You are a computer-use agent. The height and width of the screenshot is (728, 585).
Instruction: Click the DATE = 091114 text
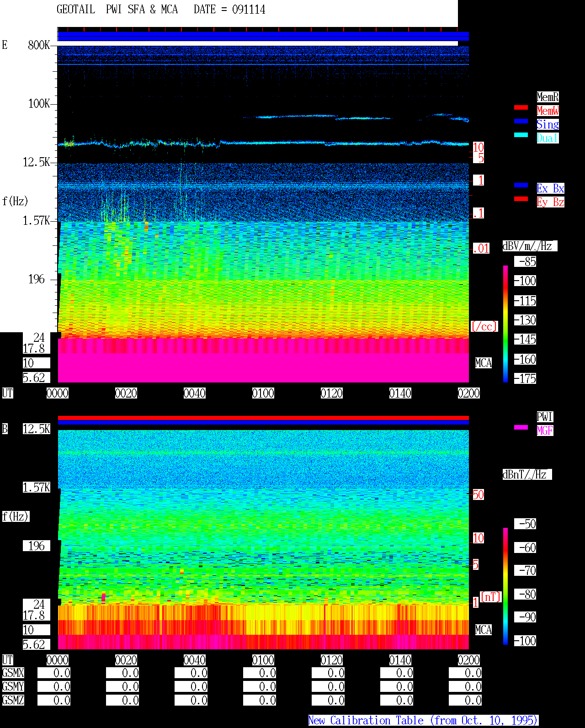pos(229,10)
